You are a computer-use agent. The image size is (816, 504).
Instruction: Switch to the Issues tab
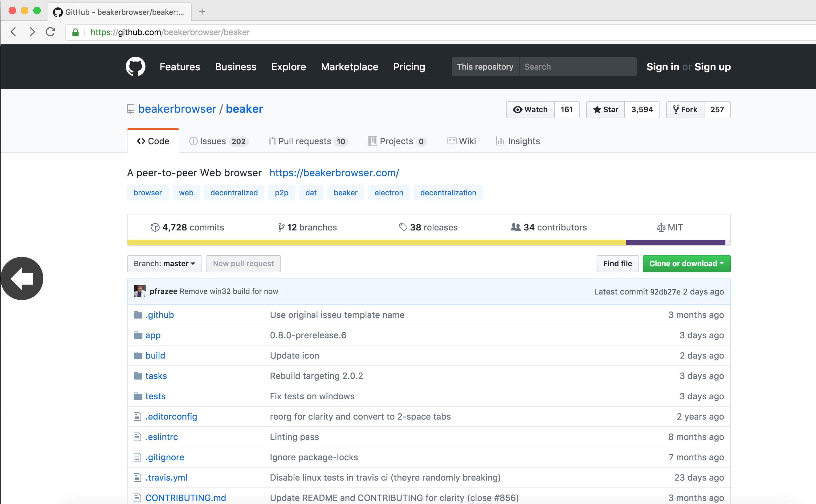pos(218,141)
